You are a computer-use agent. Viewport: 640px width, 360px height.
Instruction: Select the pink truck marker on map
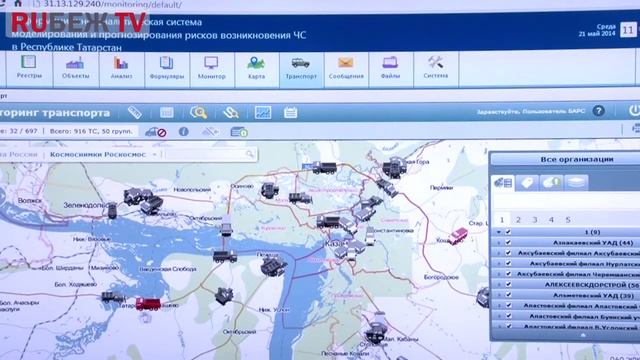pos(458,236)
